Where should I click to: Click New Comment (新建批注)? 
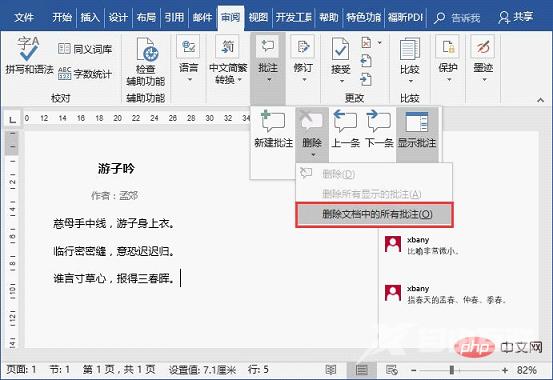click(x=273, y=129)
